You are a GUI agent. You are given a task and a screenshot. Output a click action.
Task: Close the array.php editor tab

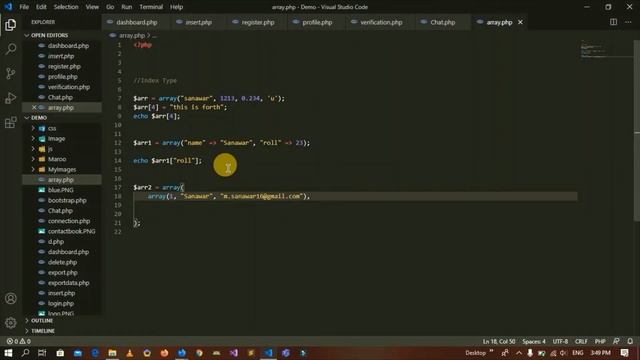(520, 22)
